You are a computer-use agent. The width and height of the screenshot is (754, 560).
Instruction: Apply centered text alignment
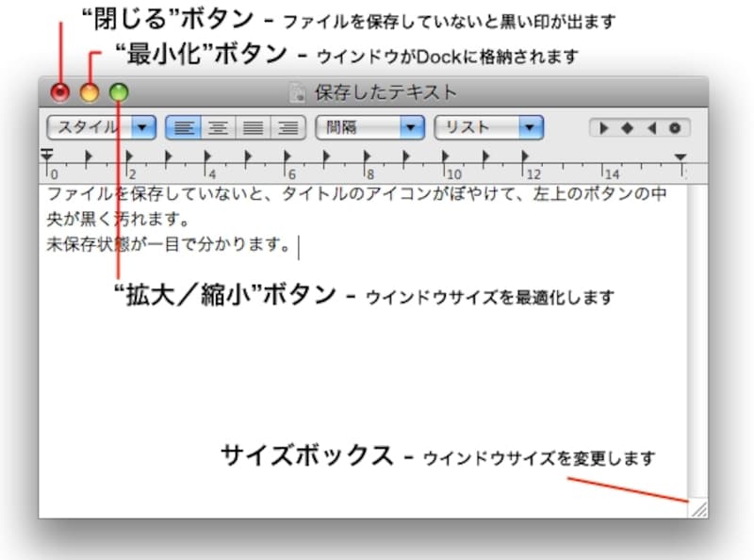click(219, 128)
